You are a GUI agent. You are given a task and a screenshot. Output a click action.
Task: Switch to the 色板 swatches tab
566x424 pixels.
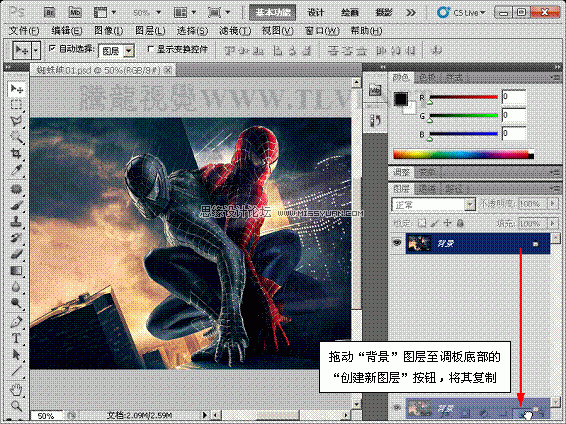[x=427, y=78]
